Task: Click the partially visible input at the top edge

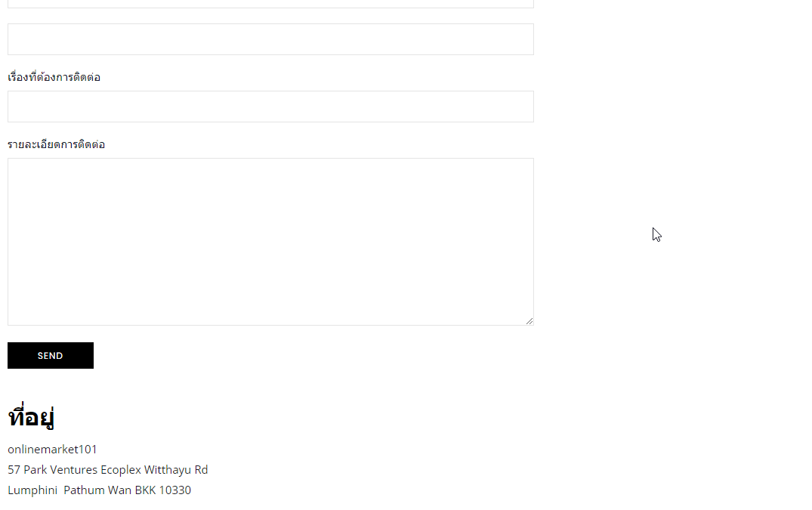Action: pyautogui.click(x=270, y=4)
